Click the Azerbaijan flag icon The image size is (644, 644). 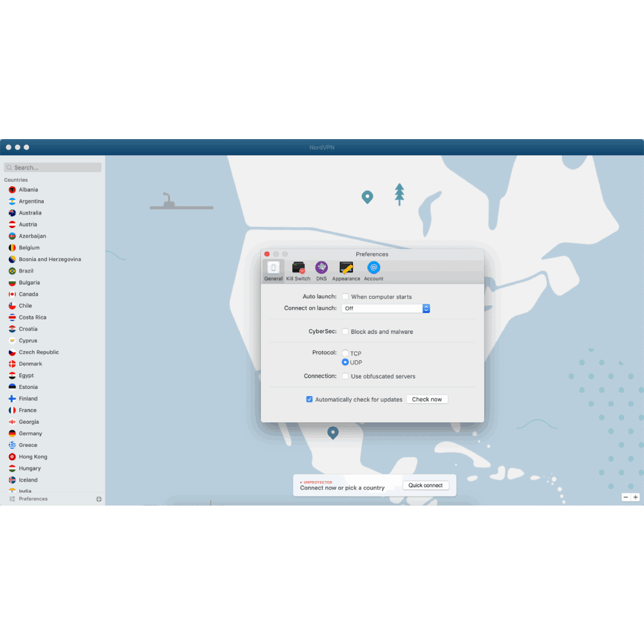(12, 236)
